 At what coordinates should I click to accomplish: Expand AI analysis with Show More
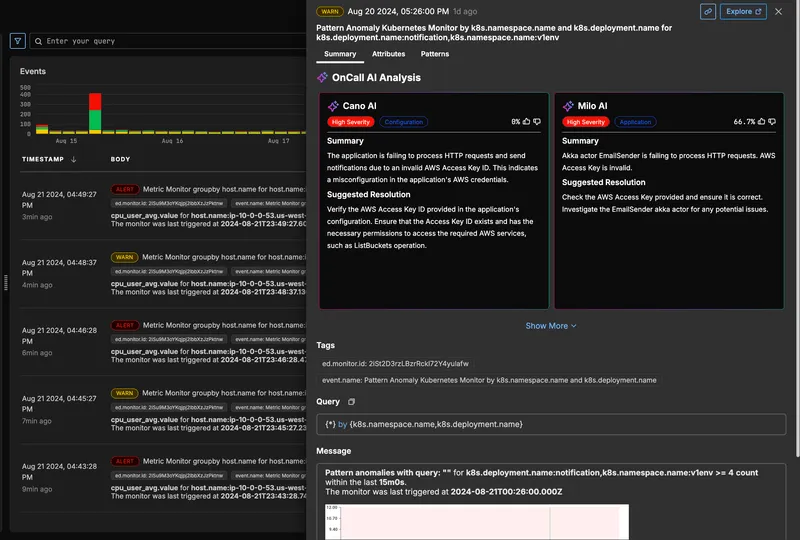pos(551,325)
